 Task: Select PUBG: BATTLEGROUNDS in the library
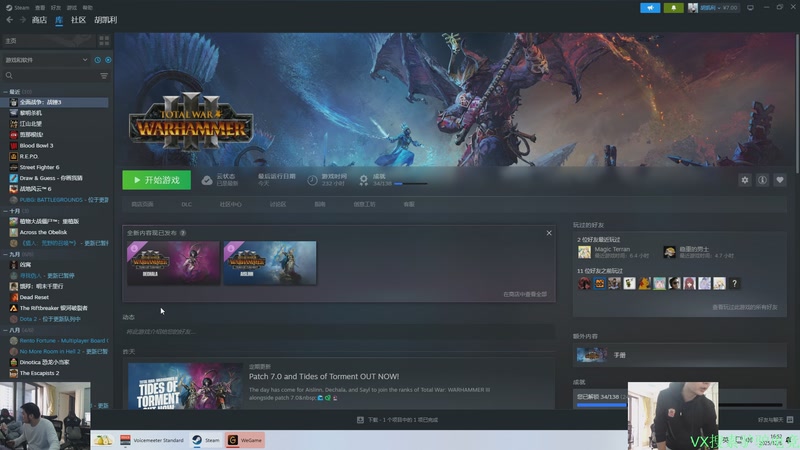[x=59, y=199]
